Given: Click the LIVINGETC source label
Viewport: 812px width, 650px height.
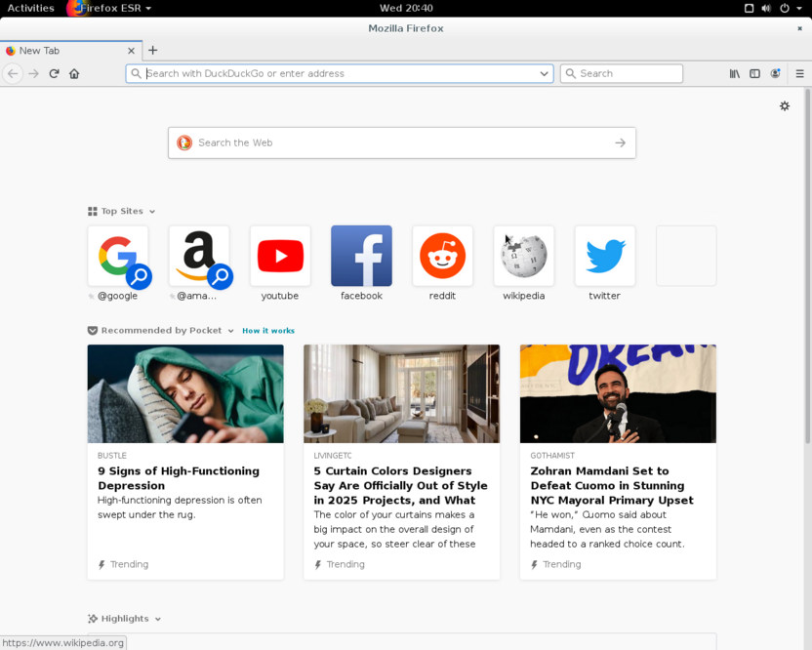Looking at the screenshot, I should (333, 456).
